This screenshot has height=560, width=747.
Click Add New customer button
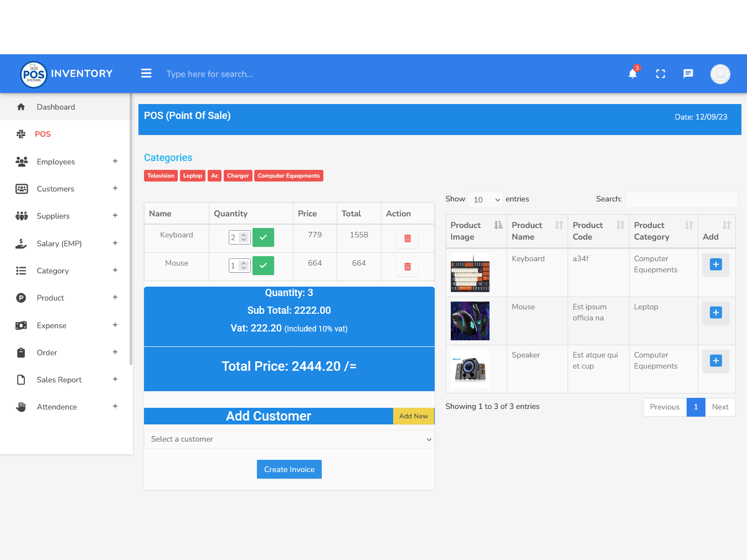413,416
